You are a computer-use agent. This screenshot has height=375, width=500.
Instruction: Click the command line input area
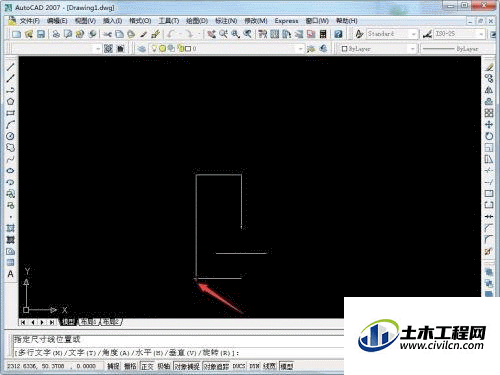(x=179, y=353)
